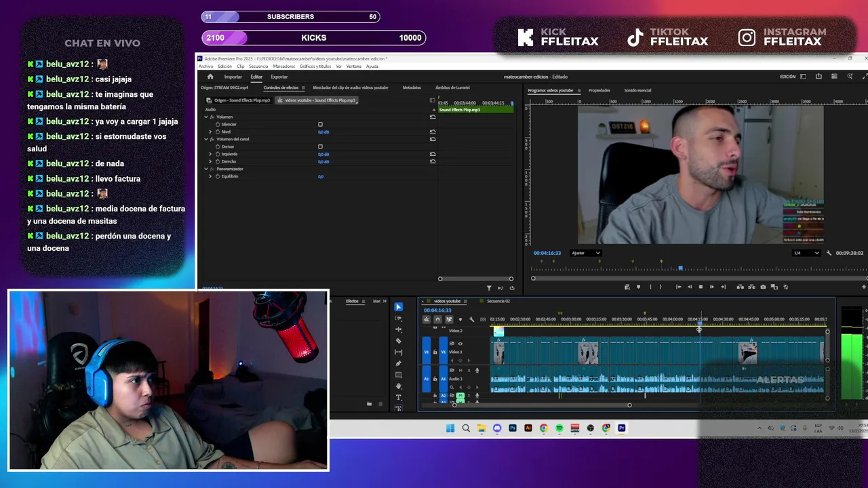868x488 pixels.
Task: Collapse the Volumen effect group
Action: pos(206,117)
